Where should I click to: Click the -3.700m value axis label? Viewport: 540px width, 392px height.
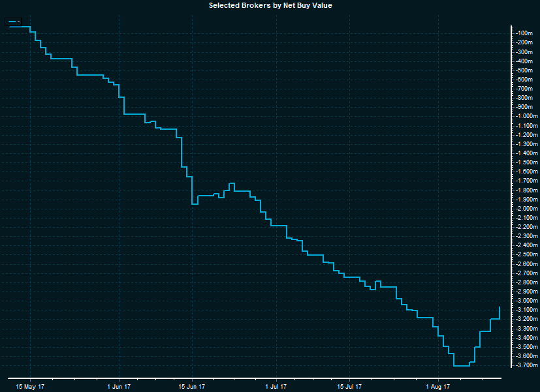526,365
